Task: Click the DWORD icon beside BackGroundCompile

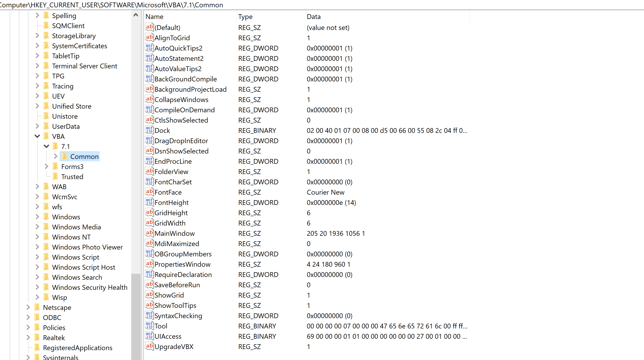Action: (x=149, y=79)
